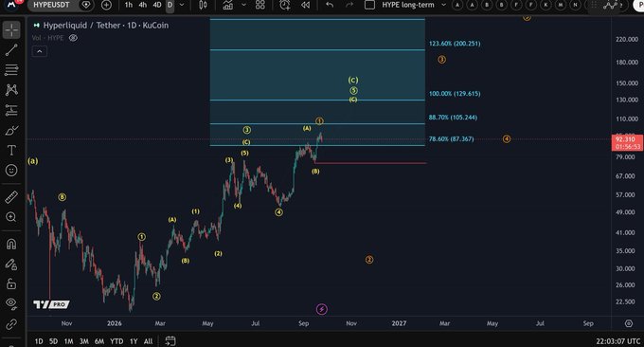Click the 22:03:07 UTC timezone clock
644x347 pixels.
[x=618, y=341]
